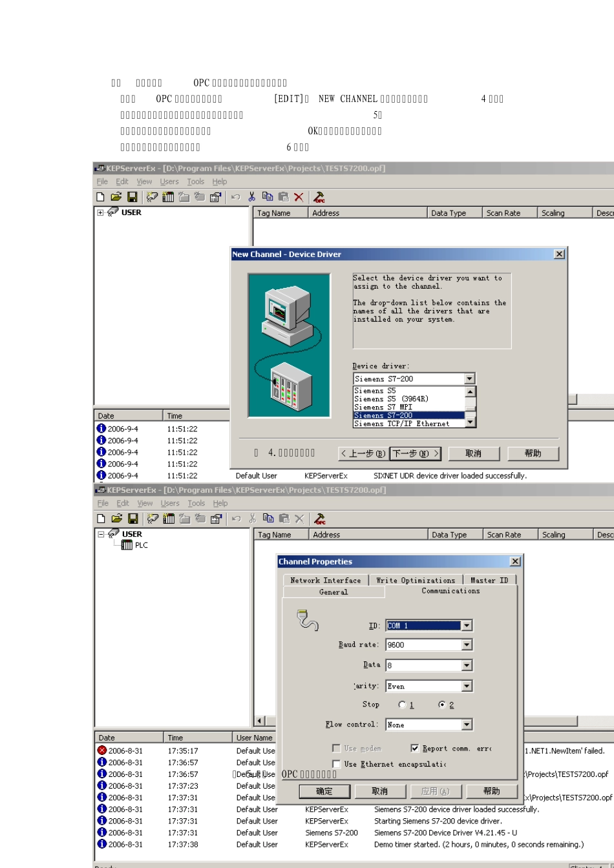Click the red error icon in event log
The image size is (614, 868).
[101, 750]
